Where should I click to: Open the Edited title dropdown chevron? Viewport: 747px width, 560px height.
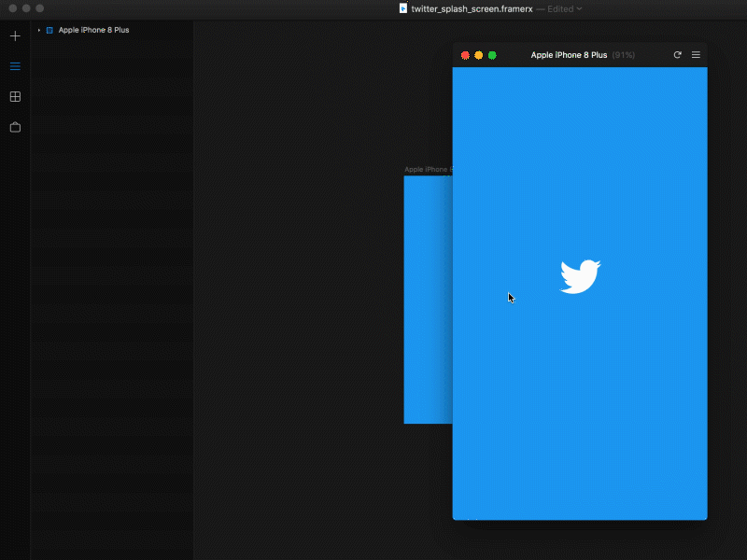pyautogui.click(x=579, y=8)
